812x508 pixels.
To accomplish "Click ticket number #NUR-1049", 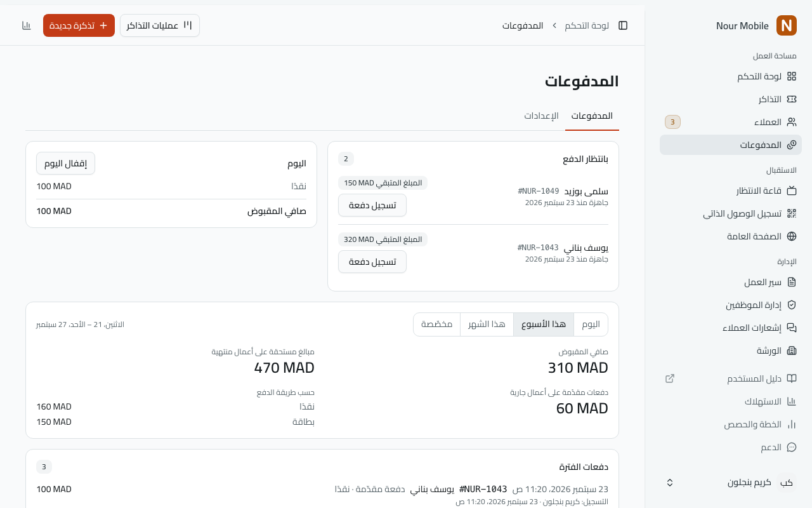I will tap(539, 191).
